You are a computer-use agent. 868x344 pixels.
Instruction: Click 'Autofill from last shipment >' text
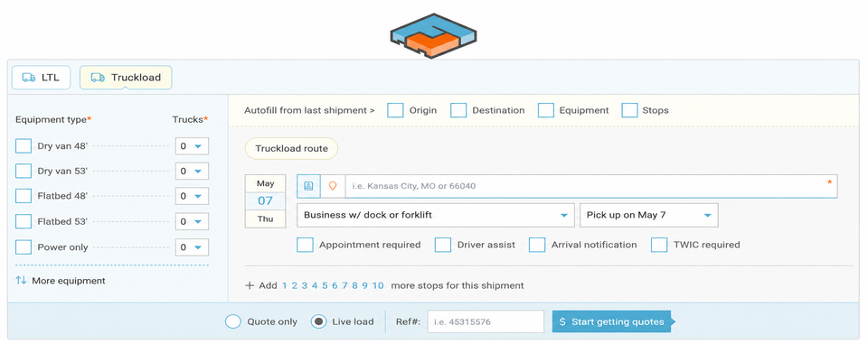click(x=309, y=110)
